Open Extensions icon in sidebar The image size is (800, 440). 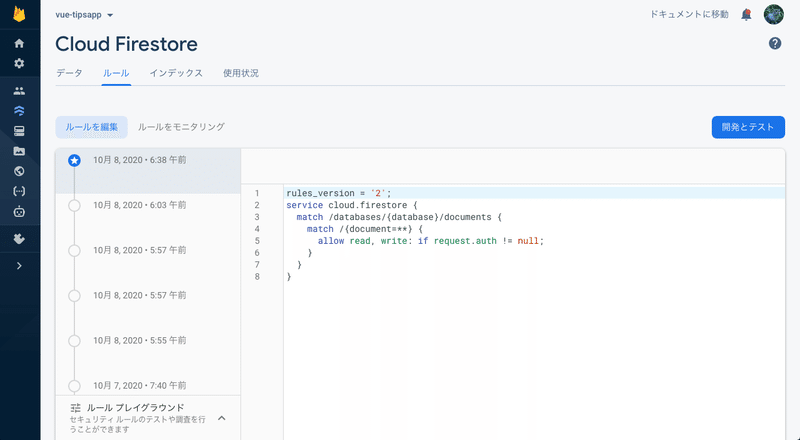tap(19, 239)
